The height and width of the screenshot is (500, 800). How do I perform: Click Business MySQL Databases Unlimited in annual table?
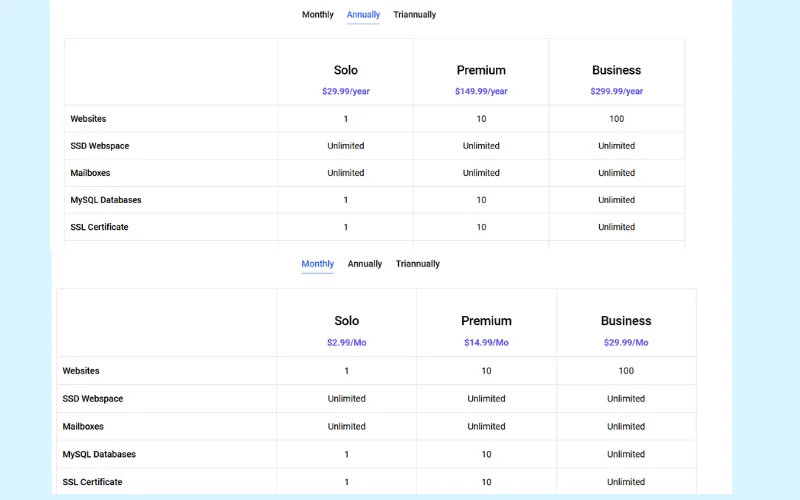(616, 200)
